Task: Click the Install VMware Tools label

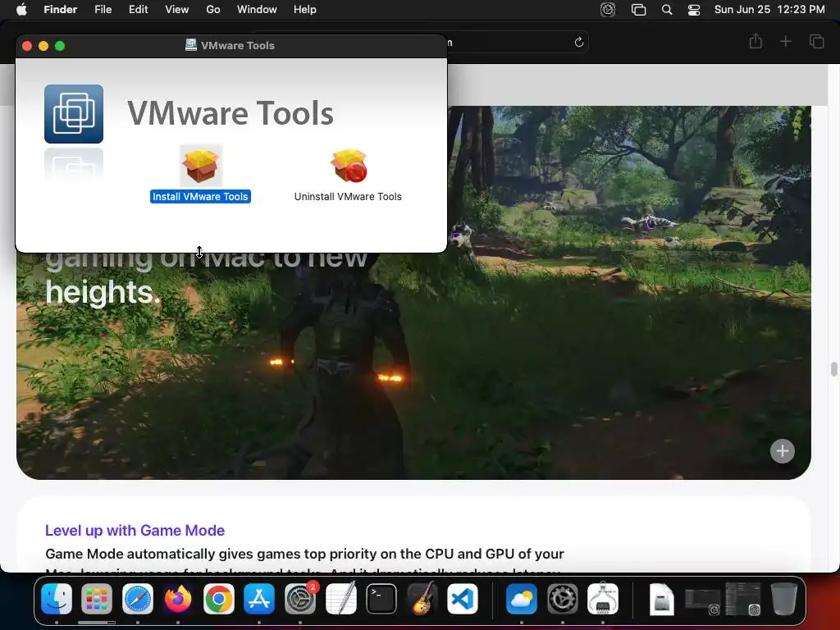Action: click(x=200, y=197)
